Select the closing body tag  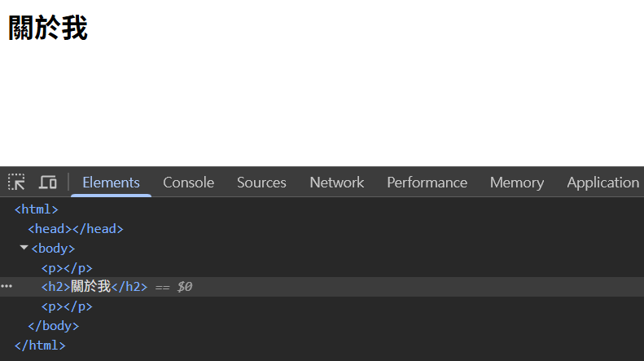pos(53,326)
